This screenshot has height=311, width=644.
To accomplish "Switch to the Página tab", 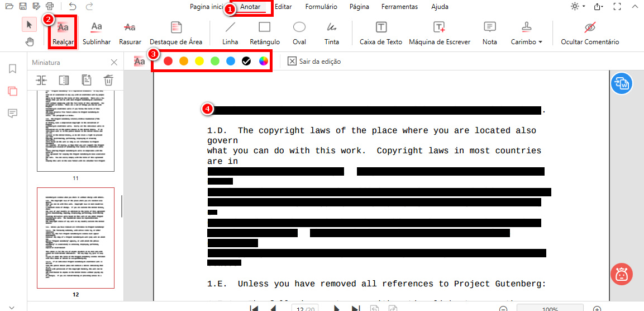I will click(359, 7).
